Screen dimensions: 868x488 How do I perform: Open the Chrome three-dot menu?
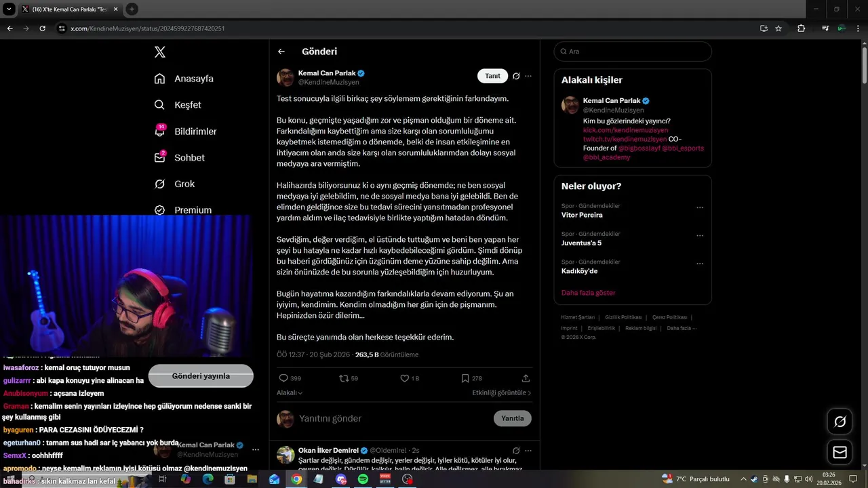click(x=859, y=28)
